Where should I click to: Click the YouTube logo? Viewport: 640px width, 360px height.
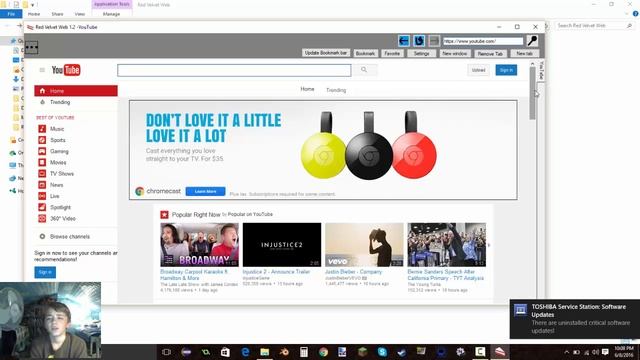click(66, 70)
